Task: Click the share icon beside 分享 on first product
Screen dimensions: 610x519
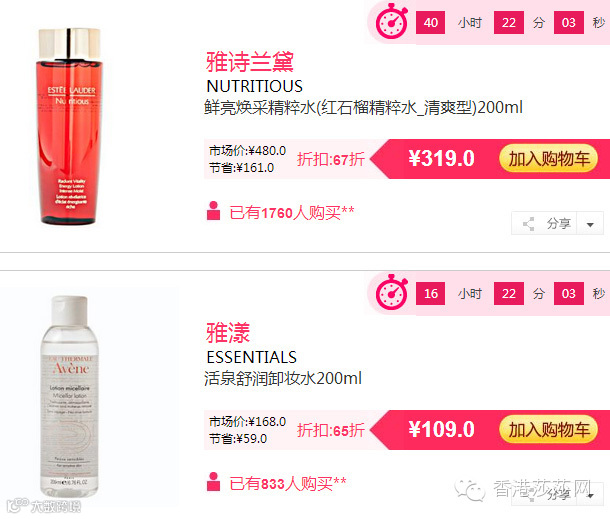Action: (528, 224)
